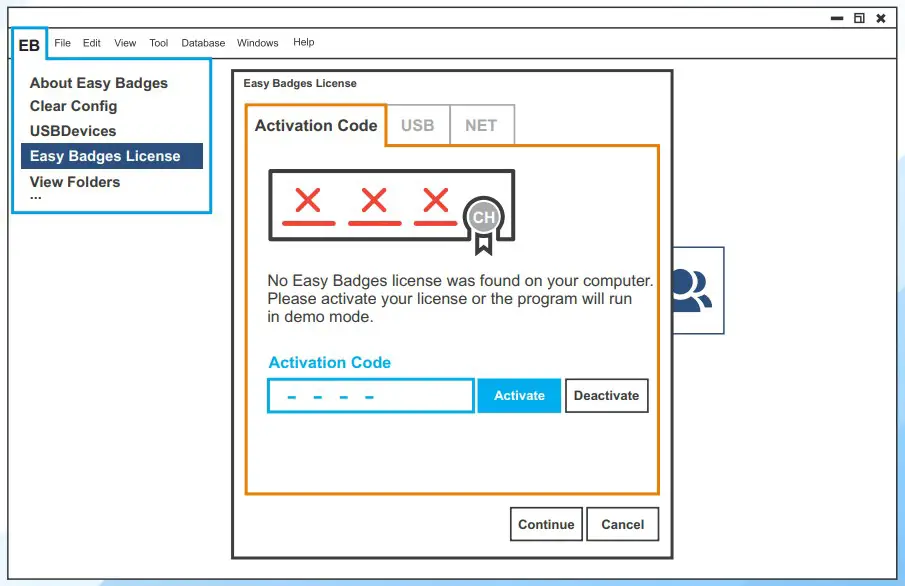The width and height of the screenshot is (905, 586).
Task: Choose View Folders from the menu
Action: (75, 182)
